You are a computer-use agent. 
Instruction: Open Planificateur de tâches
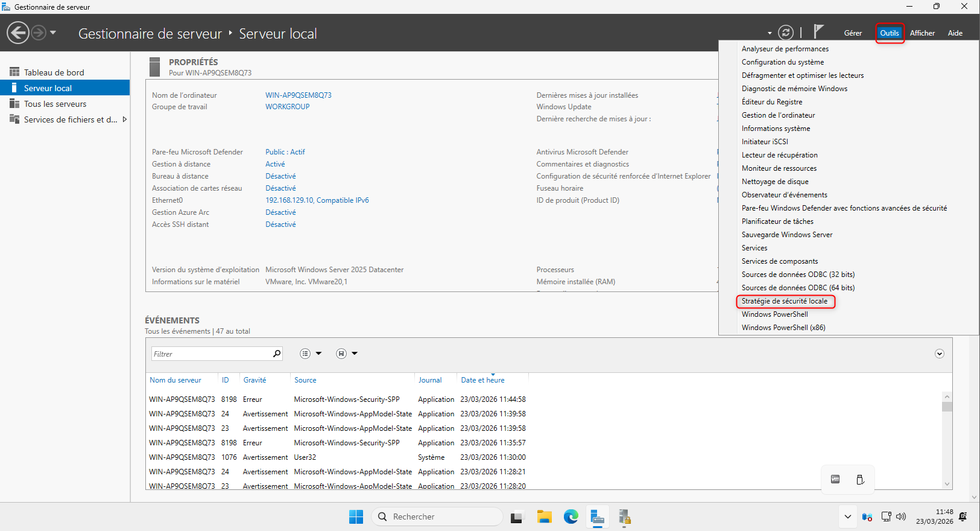click(777, 221)
